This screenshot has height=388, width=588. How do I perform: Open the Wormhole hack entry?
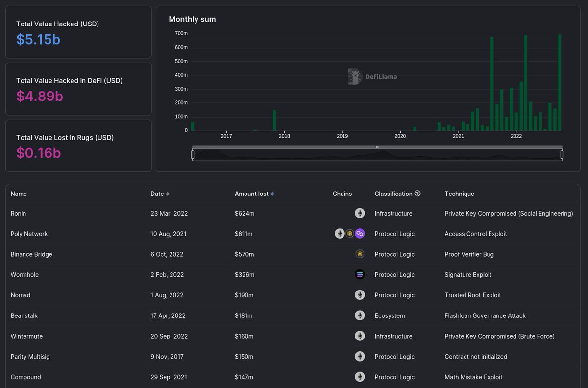[x=24, y=275]
